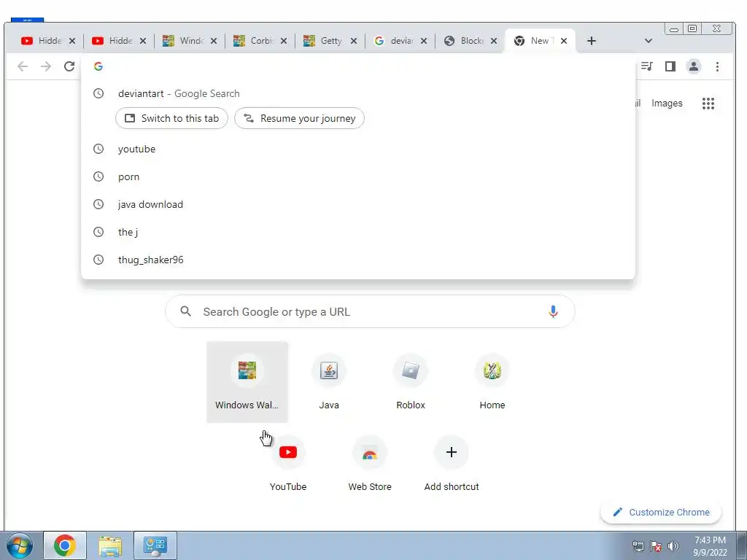
Task: Open Chrome's three-dot menu
Action: [x=717, y=66]
